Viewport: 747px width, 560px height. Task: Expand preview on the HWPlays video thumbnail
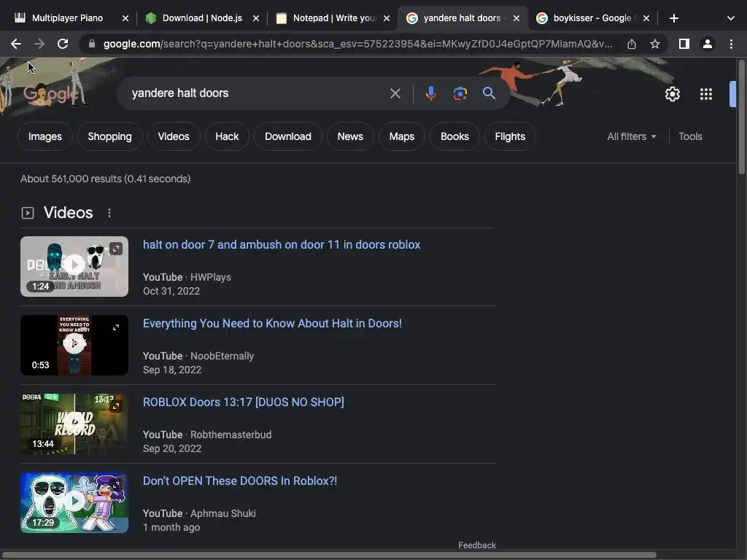116,249
